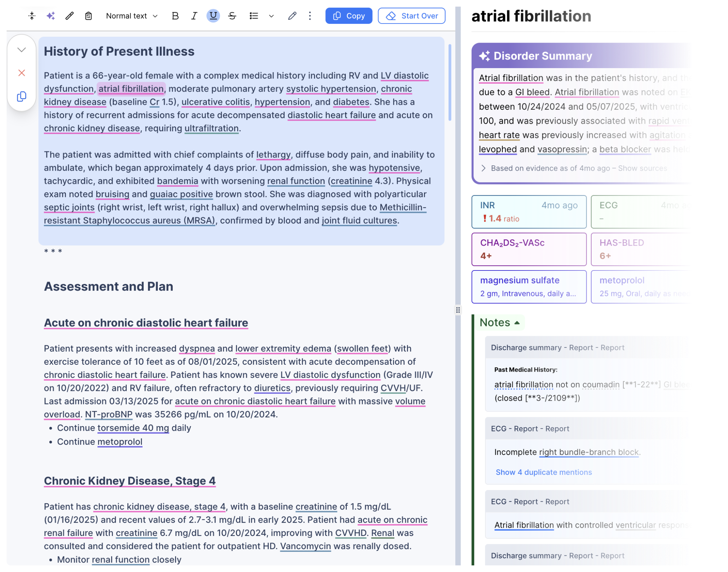Click the levophed link in summary
Screen dimensions: 728x572
pos(498,149)
